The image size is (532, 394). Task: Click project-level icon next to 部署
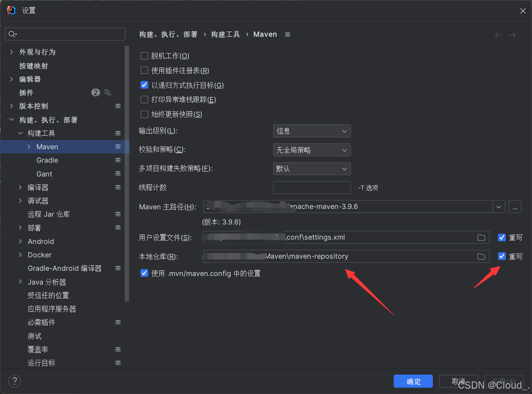(118, 227)
